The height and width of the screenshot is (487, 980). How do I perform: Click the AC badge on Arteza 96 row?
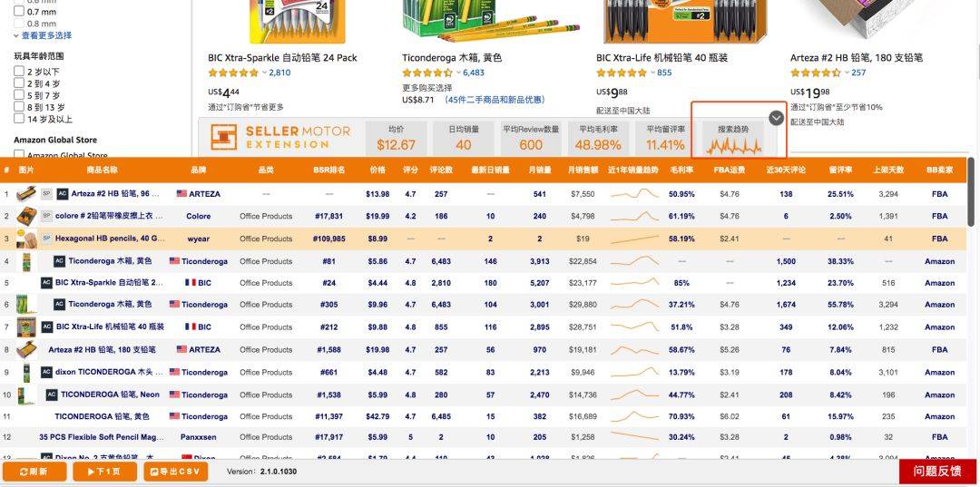pos(63,193)
